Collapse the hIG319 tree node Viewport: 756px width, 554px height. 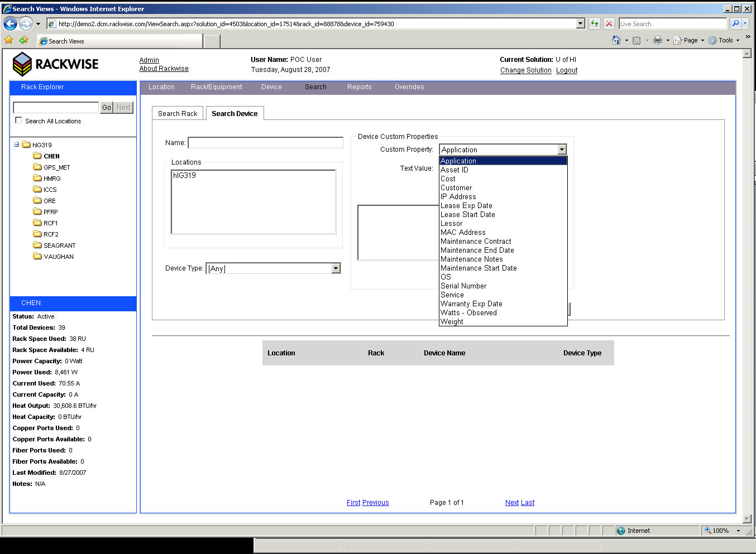tap(17, 144)
